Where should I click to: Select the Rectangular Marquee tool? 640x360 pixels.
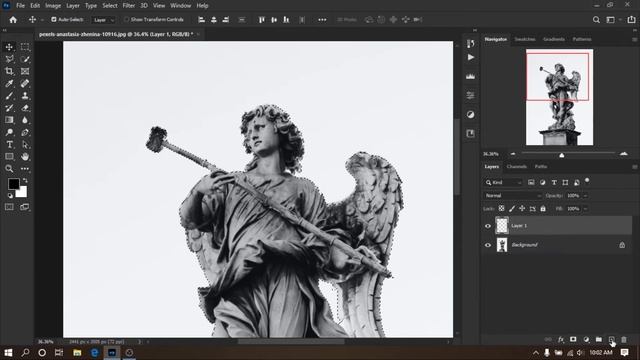click(25, 47)
